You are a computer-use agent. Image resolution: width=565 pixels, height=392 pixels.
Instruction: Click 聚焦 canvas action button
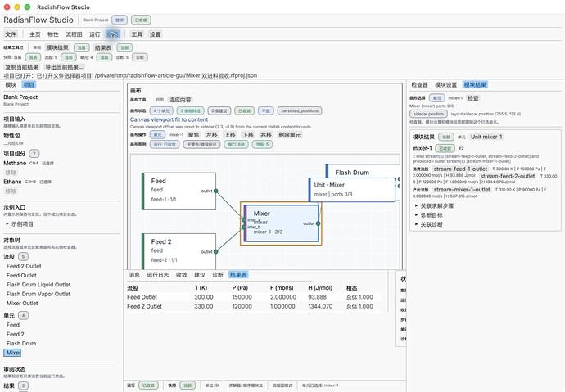tap(194, 135)
